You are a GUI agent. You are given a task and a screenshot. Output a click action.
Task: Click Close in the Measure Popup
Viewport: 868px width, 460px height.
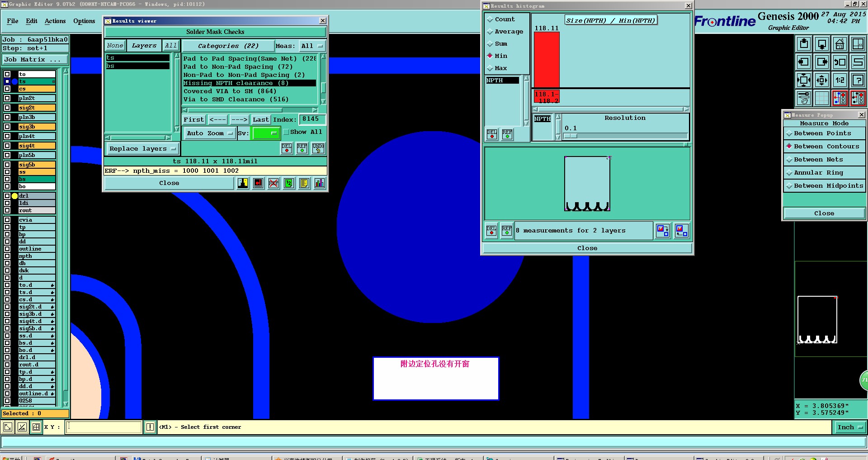pyautogui.click(x=824, y=213)
